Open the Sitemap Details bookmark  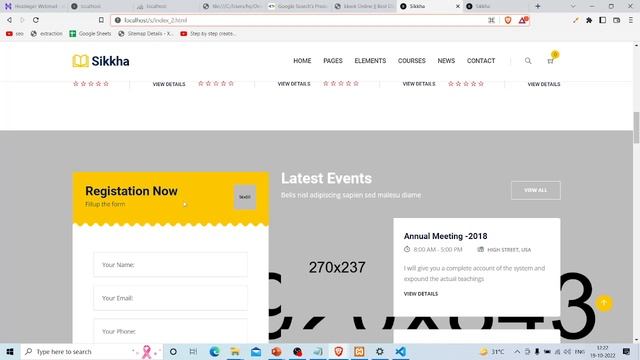click(x=145, y=33)
